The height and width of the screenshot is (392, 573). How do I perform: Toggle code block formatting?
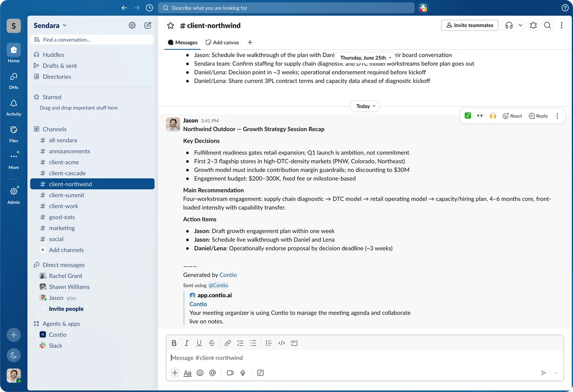click(x=294, y=343)
